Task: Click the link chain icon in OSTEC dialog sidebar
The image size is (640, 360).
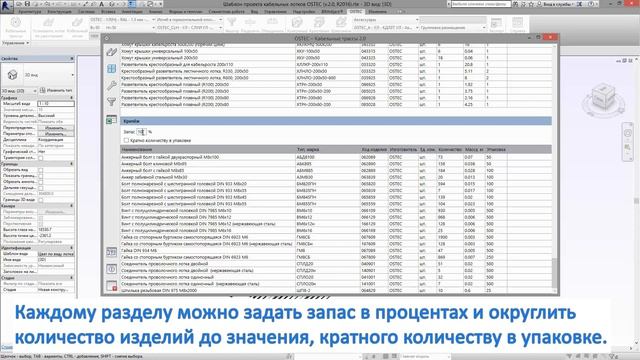Action: 111,52
